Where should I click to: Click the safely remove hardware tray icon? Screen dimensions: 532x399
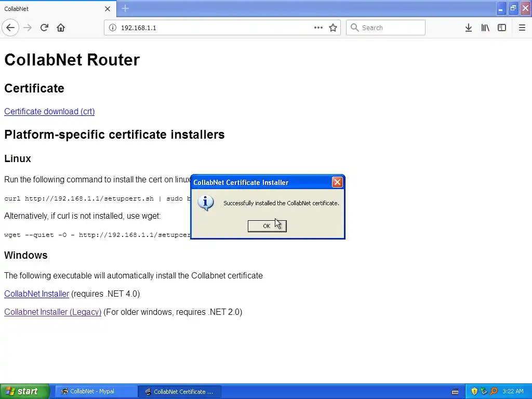click(484, 391)
